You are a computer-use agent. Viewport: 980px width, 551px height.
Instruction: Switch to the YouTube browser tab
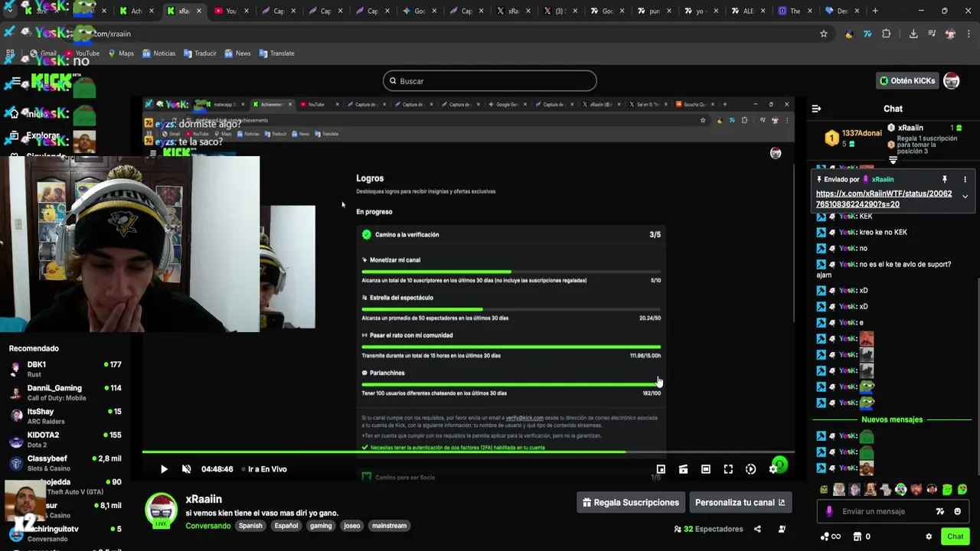click(x=230, y=11)
